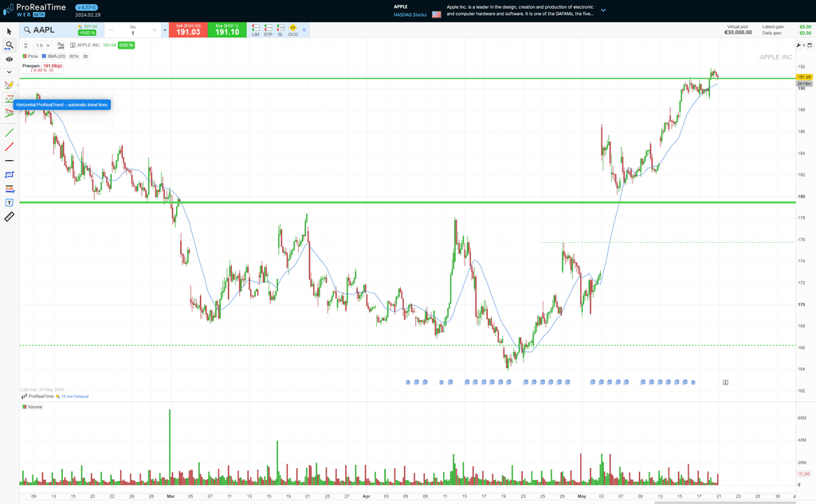Open the 1h timeframe dropdown
Screen dimensions: 816x504
pyautogui.click(x=41, y=45)
